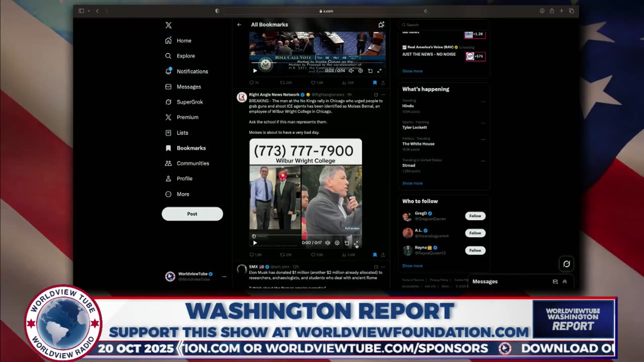644x362 pixels.
Task: Click the Post button
Action: 192,214
